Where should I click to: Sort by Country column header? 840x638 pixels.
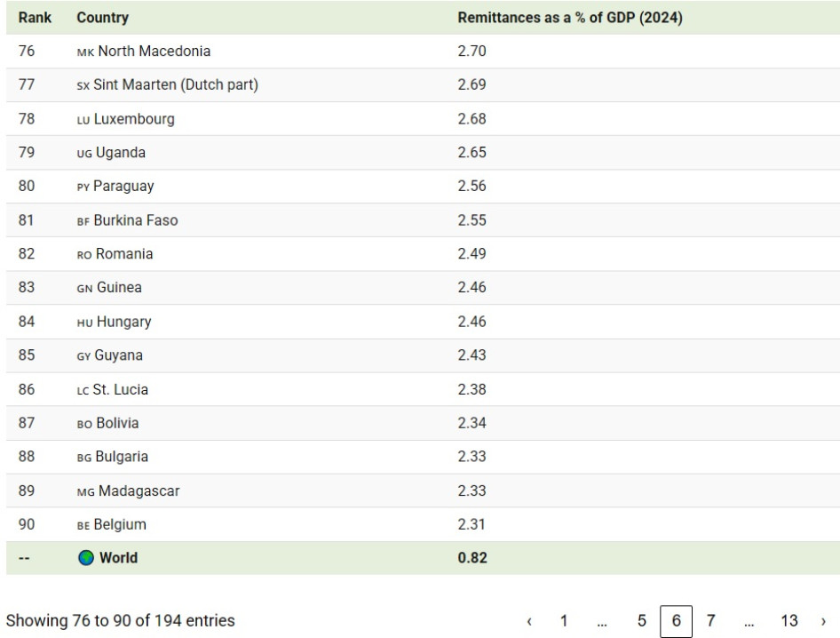tap(102, 18)
